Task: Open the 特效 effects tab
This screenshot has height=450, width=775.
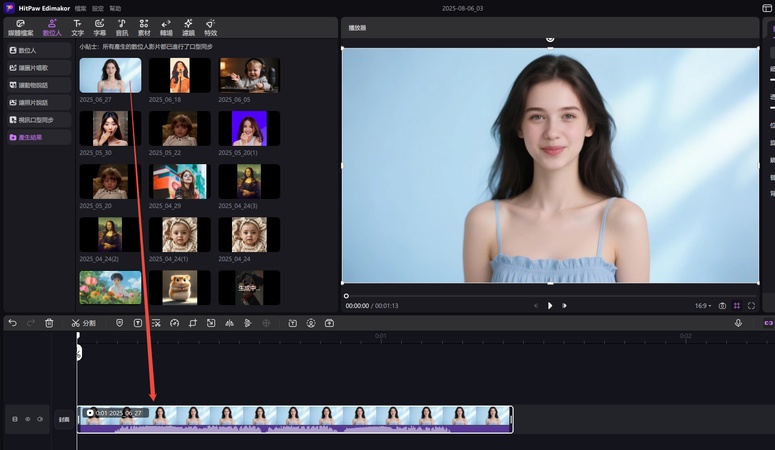Action: (211, 28)
